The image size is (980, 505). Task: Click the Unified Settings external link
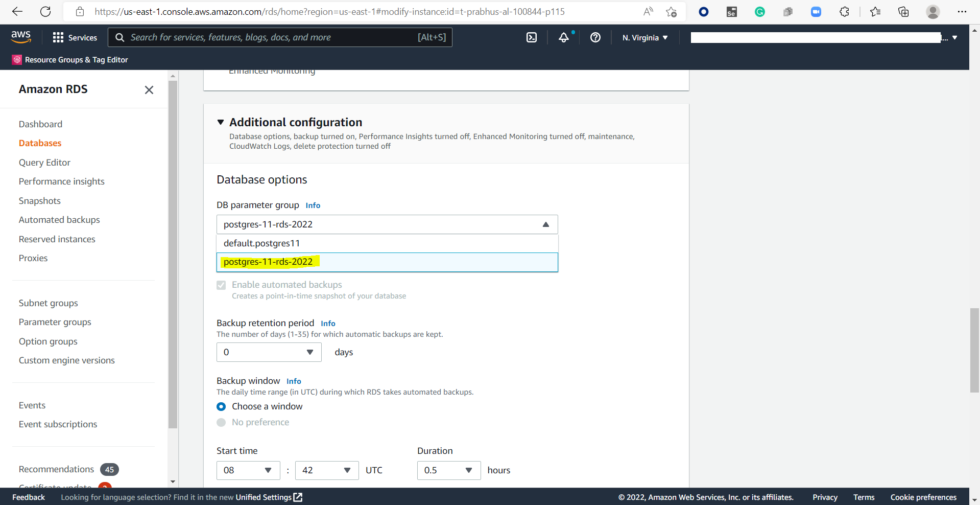pos(269,497)
